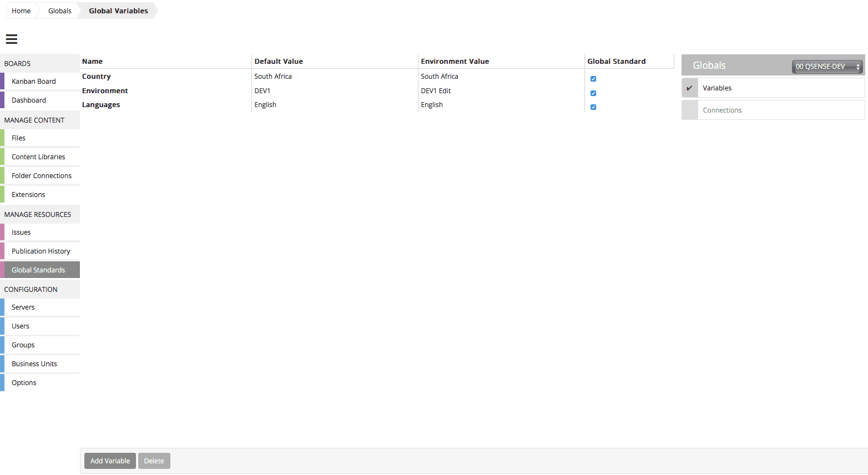Select the Variables panel item
The image size is (868, 475).
pyautogui.click(x=717, y=88)
